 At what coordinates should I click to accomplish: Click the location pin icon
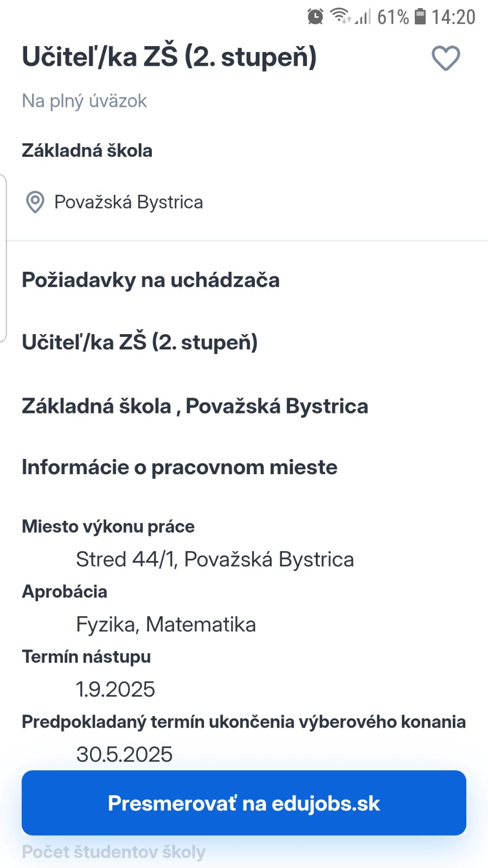point(35,202)
